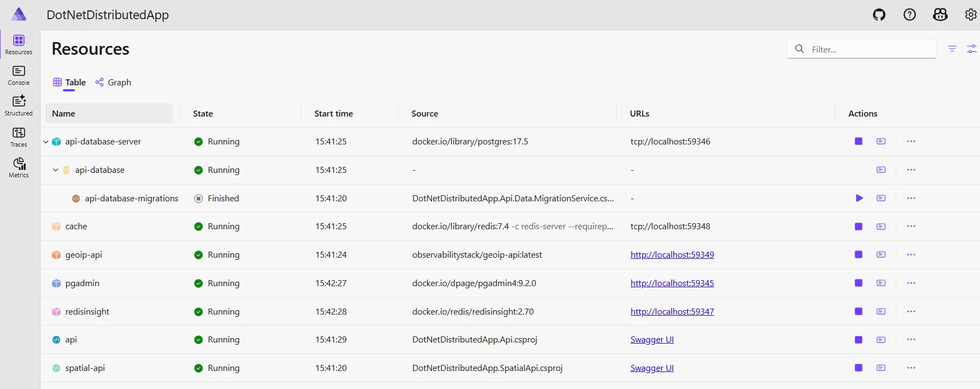This screenshot has width=980, height=389.
Task: Start the api-database-migrations resource
Action: 859,198
